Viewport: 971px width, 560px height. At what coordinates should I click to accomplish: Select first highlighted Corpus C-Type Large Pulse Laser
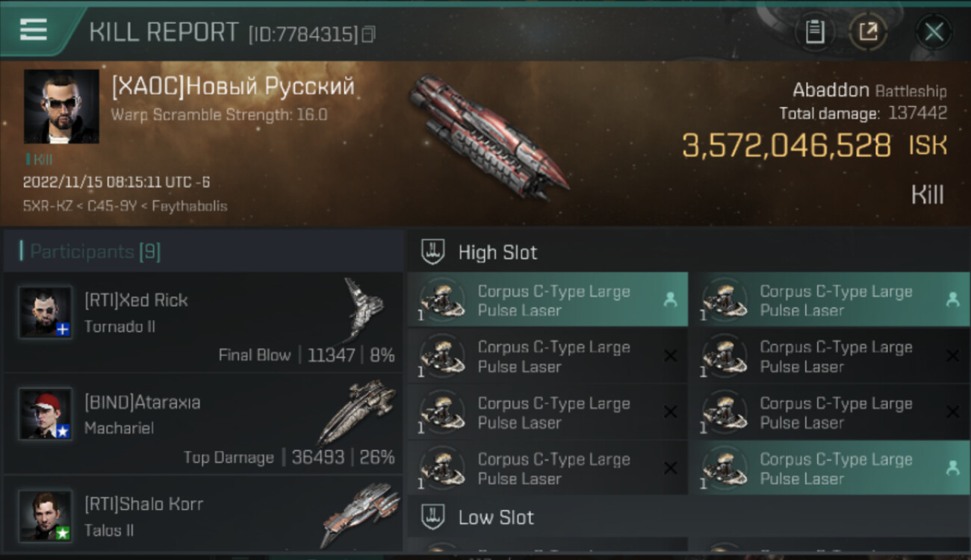[547, 300]
